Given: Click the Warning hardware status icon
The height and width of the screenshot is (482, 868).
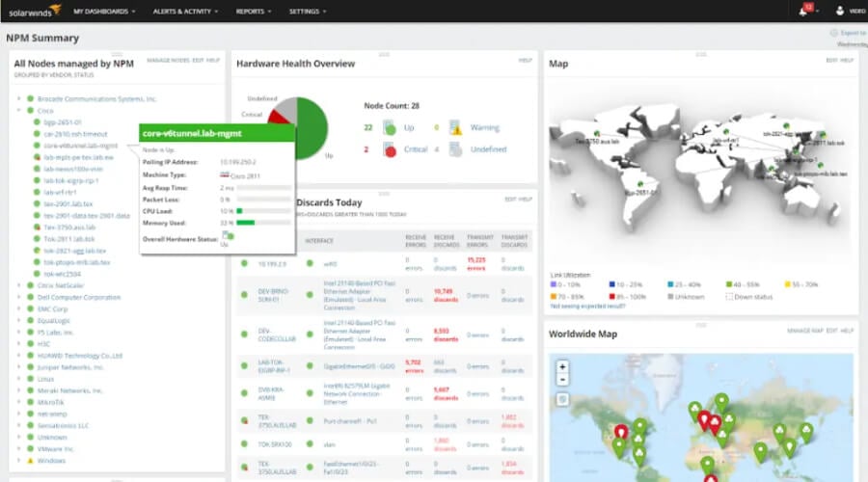Looking at the screenshot, I should click(455, 128).
